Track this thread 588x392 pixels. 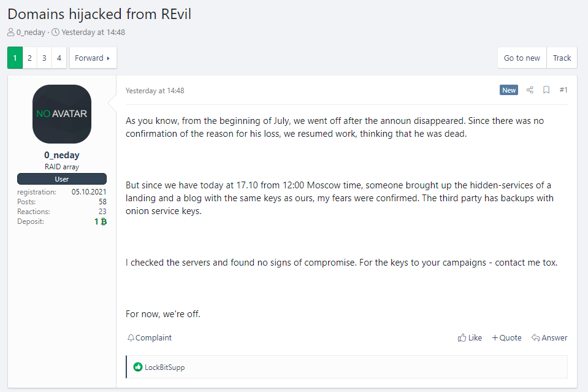(x=562, y=58)
